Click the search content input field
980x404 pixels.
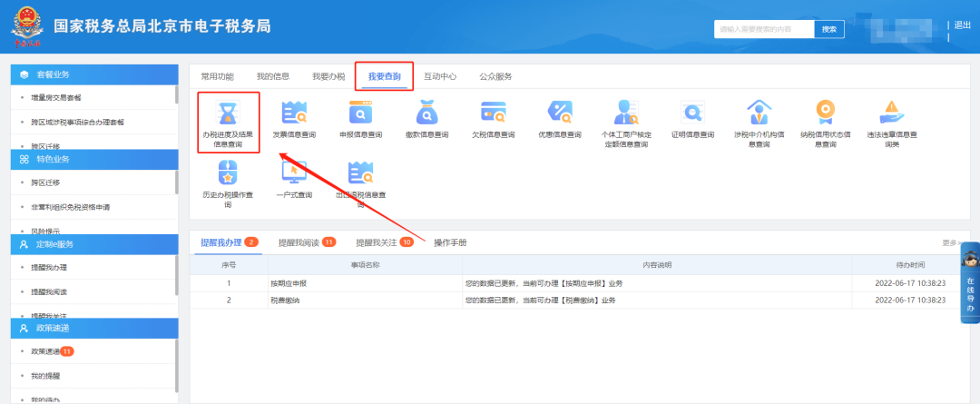coord(763,29)
